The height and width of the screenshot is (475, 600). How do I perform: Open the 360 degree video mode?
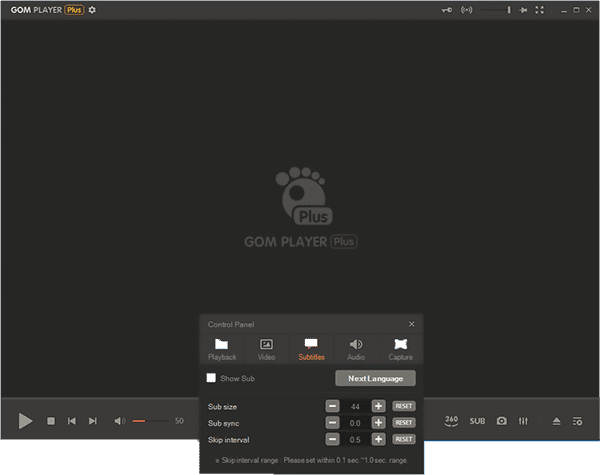pyautogui.click(x=452, y=421)
